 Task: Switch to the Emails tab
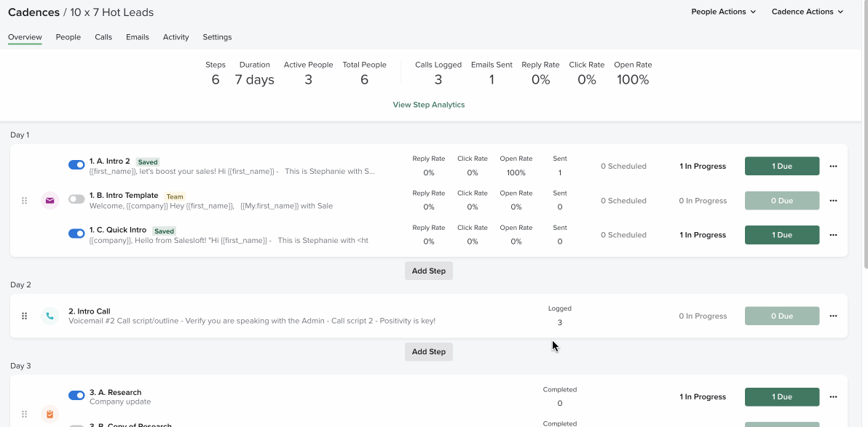pos(137,37)
